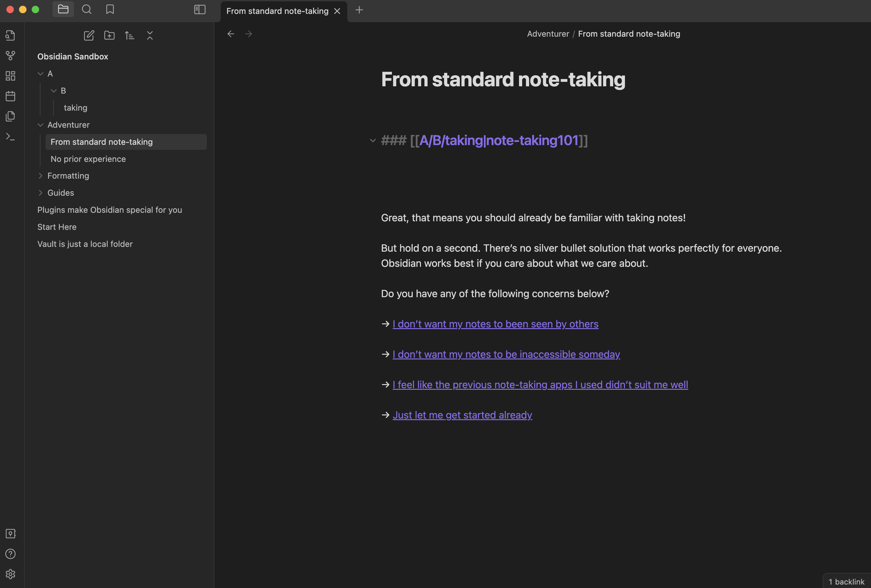The image size is (871, 588).
Task: Open the canvas icon in ribbon
Action: coord(10,76)
